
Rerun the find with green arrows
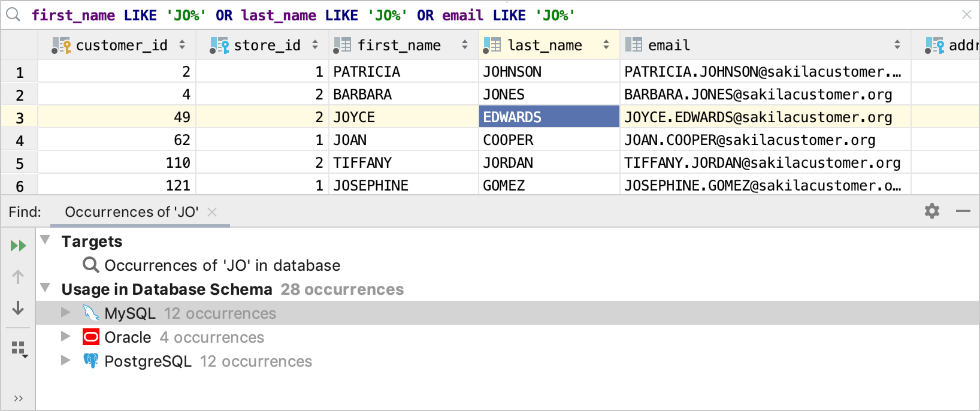18,246
